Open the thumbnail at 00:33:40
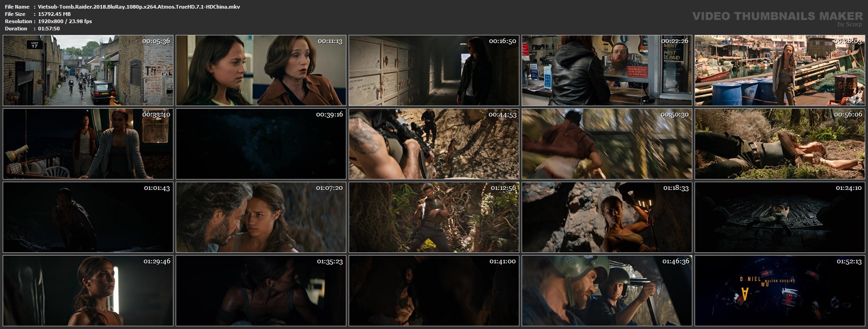868x329 pixels. (x=88, y=144)
